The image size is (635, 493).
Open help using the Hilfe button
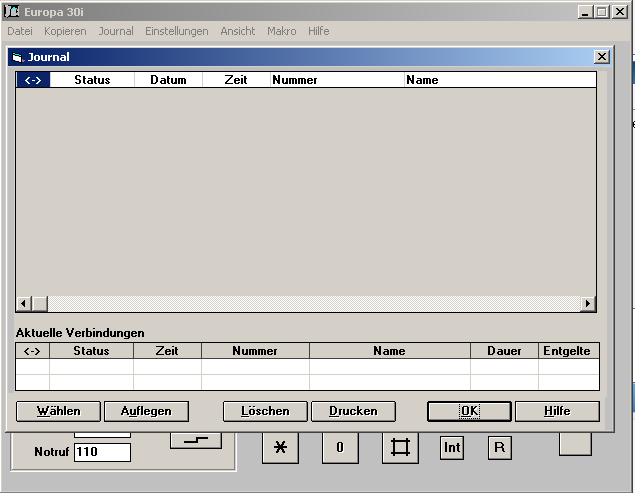pos(557,411)
